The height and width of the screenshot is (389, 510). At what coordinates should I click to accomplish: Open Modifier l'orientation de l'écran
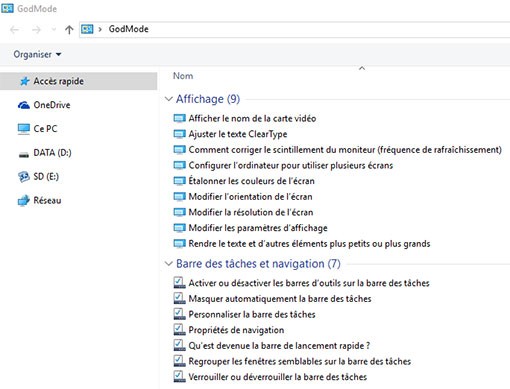coord(250,197)
